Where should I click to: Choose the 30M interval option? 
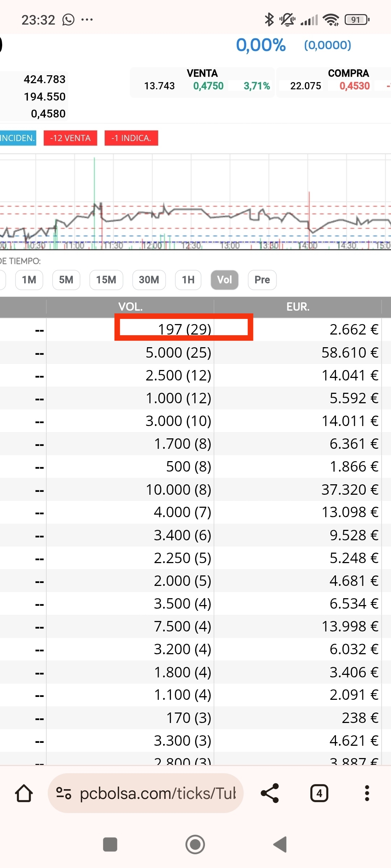click(x=149, y=280)
